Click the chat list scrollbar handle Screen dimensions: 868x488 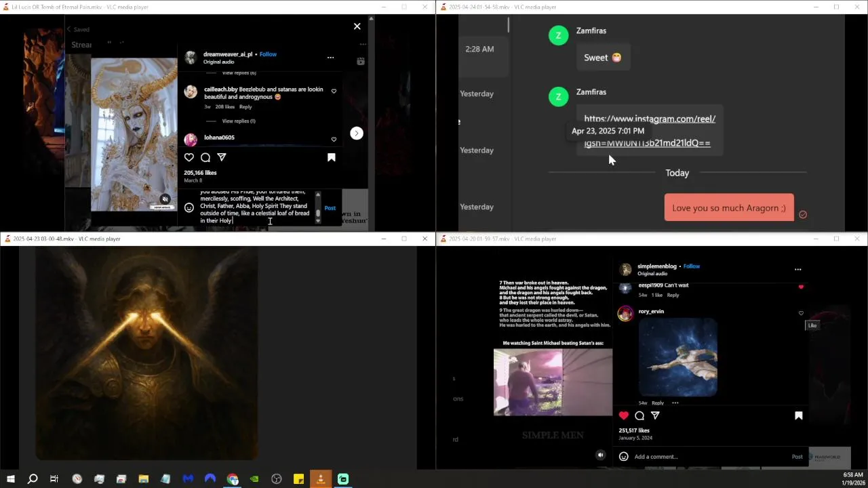509,25
